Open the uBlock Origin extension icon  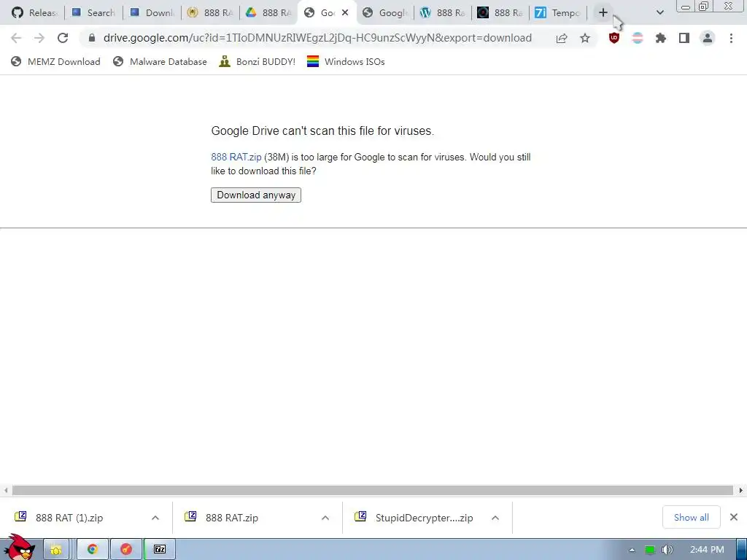coord(614,38)
